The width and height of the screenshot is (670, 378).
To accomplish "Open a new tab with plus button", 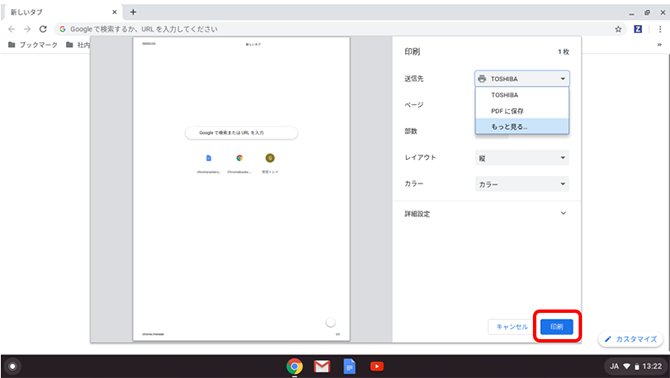I will pyautogui.click(x=133, y=12).
